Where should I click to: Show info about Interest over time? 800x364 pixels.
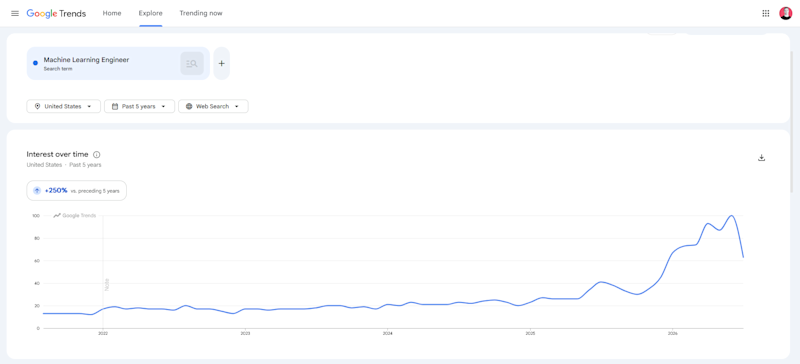[97, 154]
